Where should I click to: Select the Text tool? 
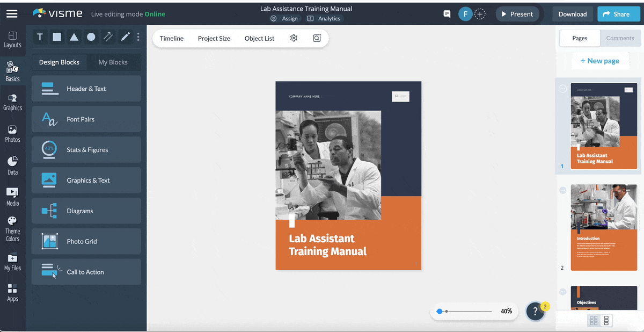click(x=40, y=37)
